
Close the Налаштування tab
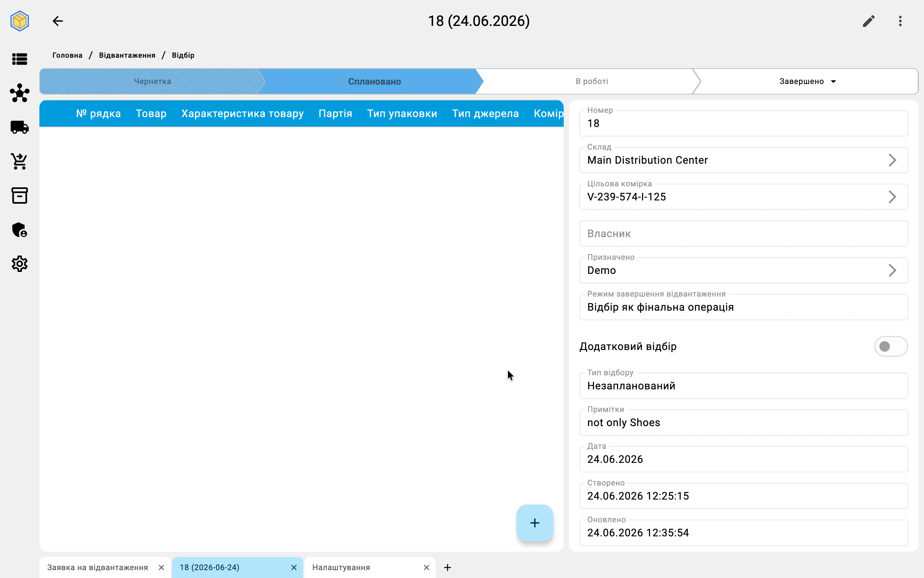pos(427,567)
